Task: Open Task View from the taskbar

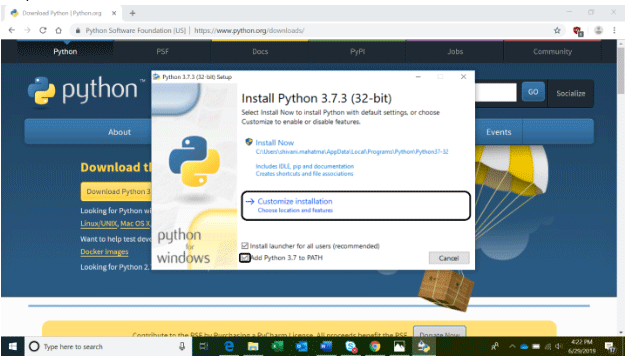Action: click(204, 346)
